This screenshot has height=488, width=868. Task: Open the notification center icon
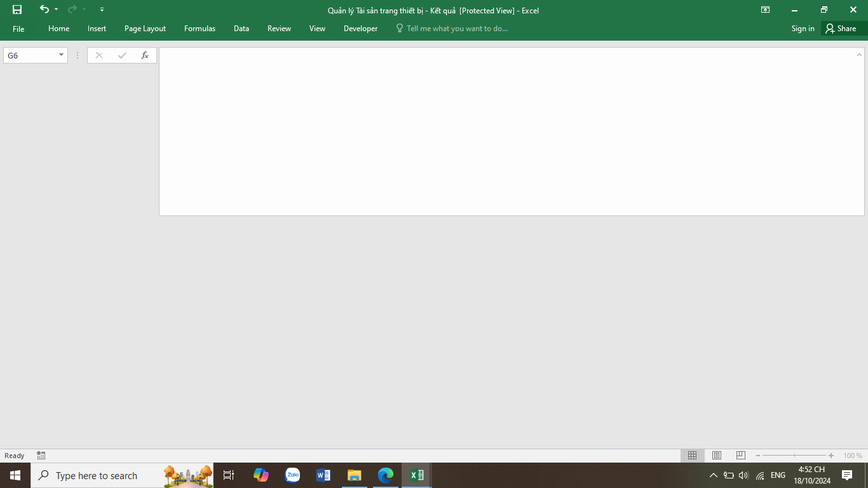(846, 475)
